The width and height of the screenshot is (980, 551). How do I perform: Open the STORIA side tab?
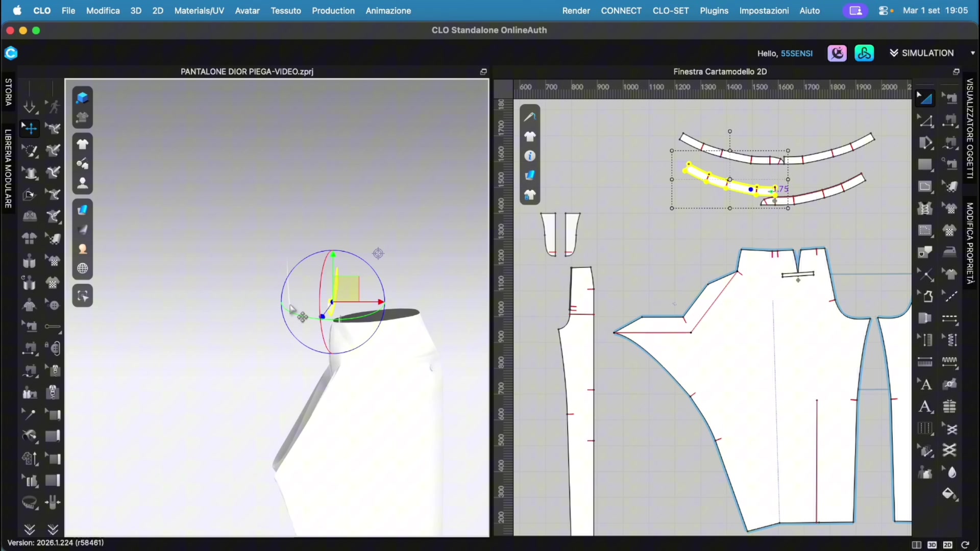coord(8,92)
